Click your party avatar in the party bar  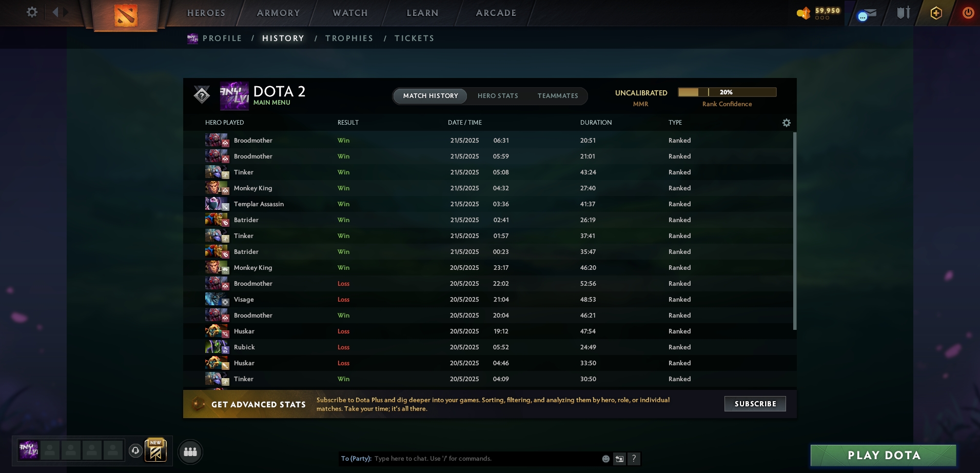click(28, 450)
